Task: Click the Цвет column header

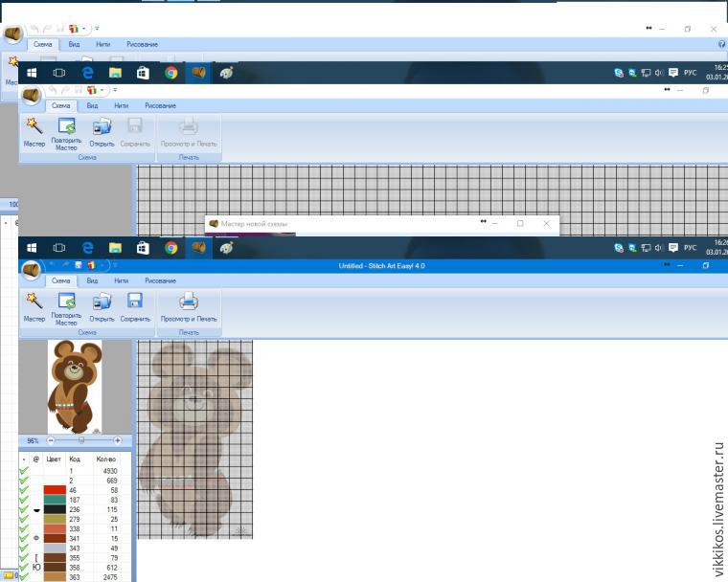Action: tap(54, 459)
